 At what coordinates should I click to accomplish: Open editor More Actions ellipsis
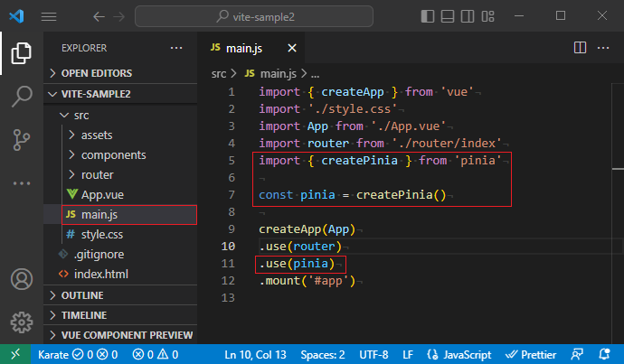[603, 48]
